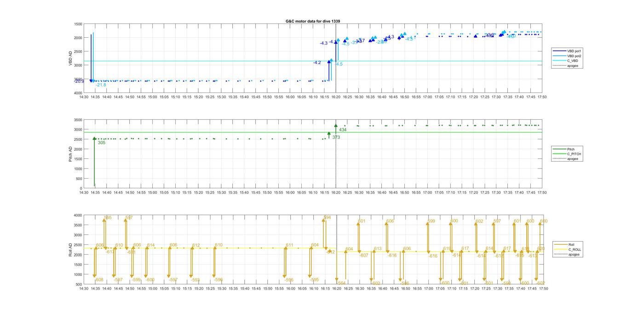Click the "434" pitch annotation

click(343, 130)
